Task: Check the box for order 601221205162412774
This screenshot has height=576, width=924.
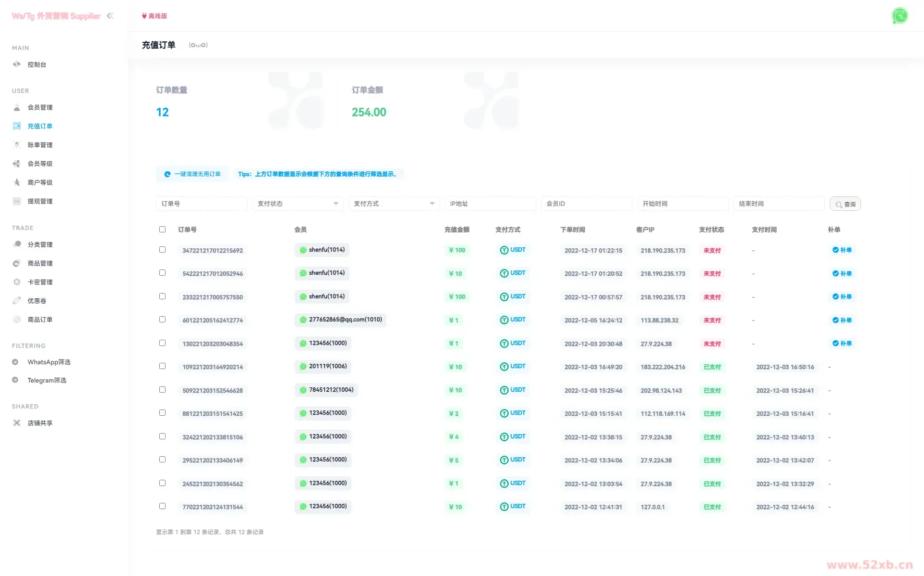Action: (x=162, y=320)
